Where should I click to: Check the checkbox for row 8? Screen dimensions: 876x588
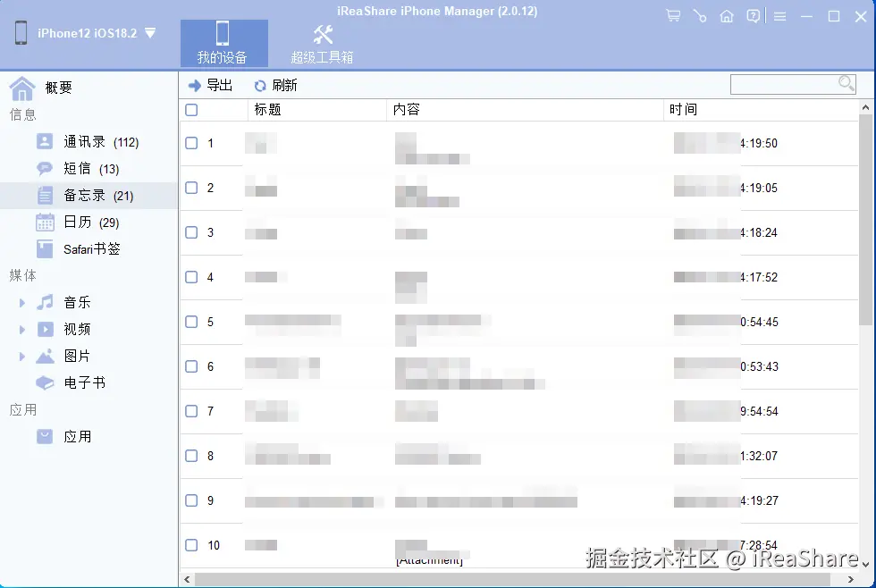(191, 456)
